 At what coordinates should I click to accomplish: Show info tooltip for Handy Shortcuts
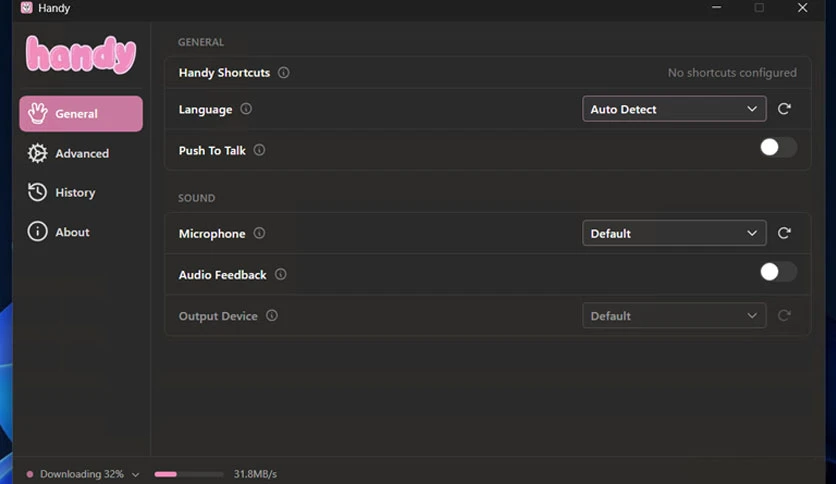pos(284,72)
